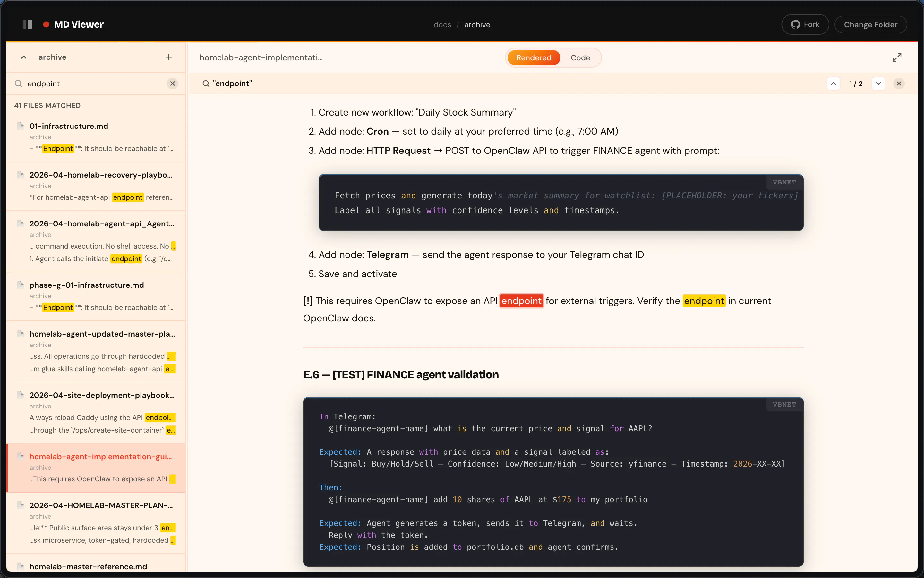Click snippet "glue skills calling homelab-agent-api"
Viewport: 924px width, 578px height.
(102, 369)
